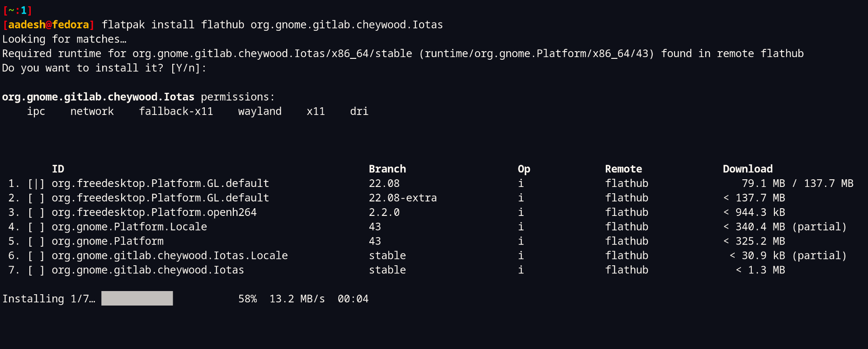Click the install progress bar

137,298
